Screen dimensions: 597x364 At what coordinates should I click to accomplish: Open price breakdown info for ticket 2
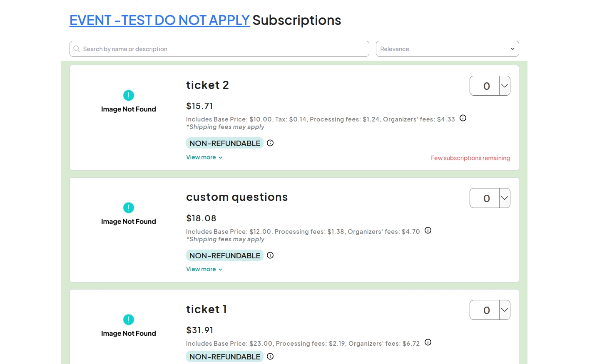[x=463, y=118]
